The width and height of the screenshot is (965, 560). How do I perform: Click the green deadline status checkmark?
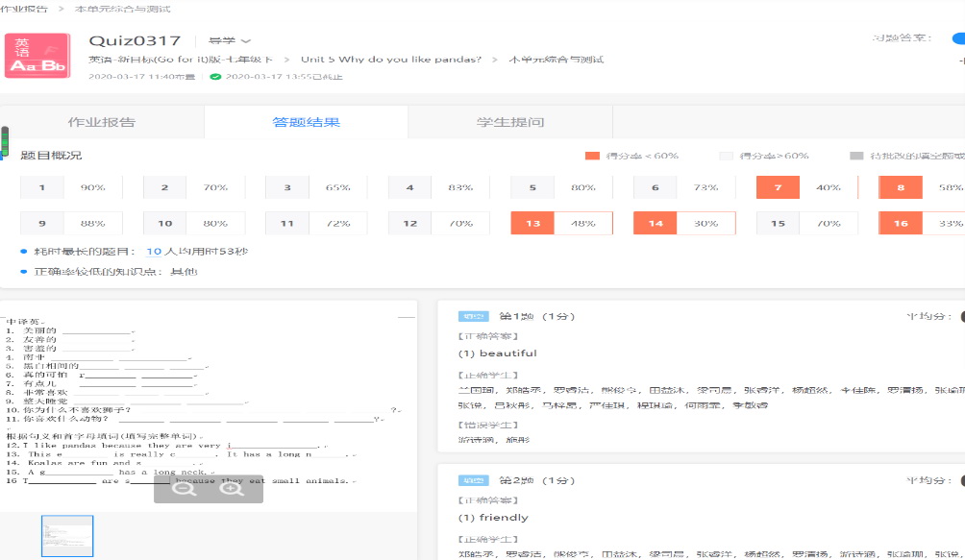[217, 76]
